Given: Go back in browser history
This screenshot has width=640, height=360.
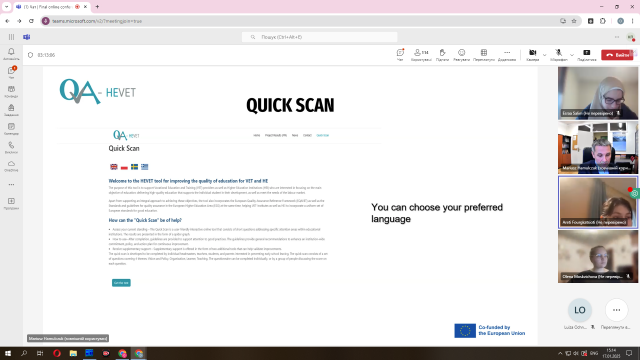Looking at the screenshot, I should point(7,21).
